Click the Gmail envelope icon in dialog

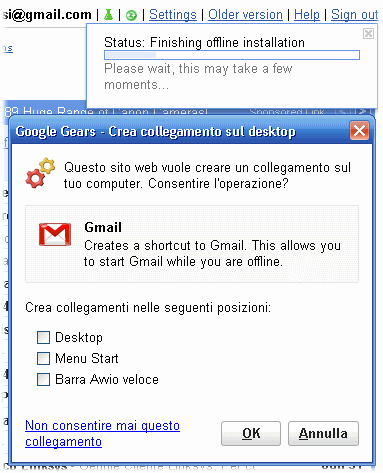click(x=55, y=234)
